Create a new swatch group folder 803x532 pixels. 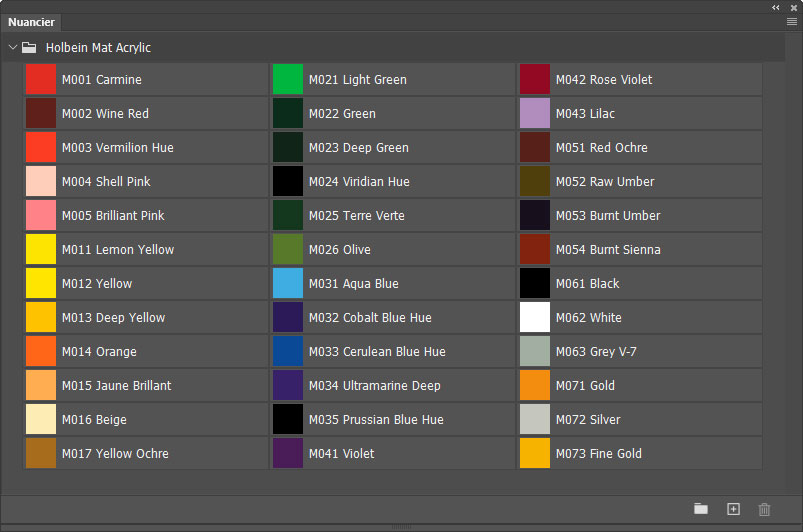(701, 509)
